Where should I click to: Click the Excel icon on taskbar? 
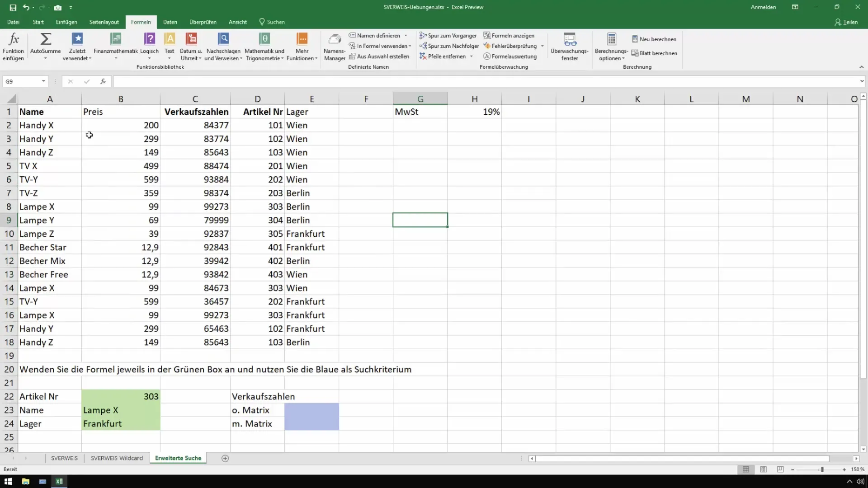click(59, 481)
